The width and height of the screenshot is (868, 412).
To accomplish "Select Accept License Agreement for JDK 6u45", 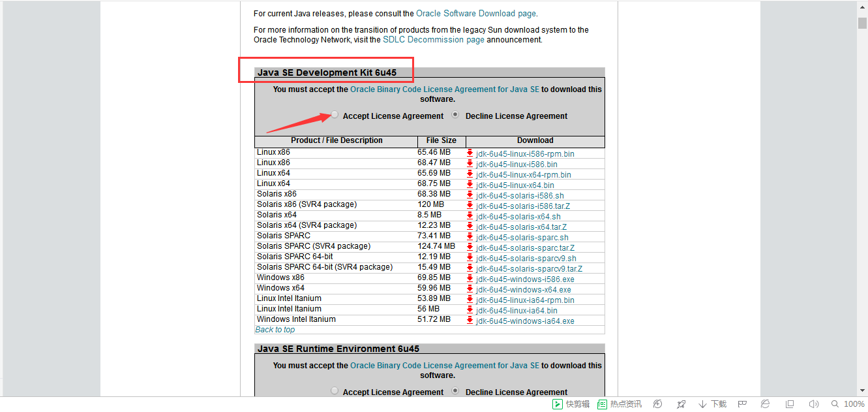I will point(335,115).
